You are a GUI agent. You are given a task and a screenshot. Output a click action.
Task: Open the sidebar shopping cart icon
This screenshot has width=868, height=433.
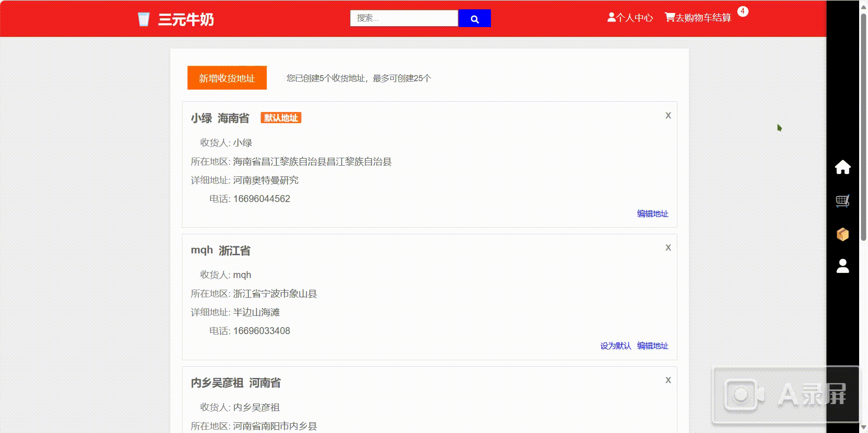coord(843,201)
